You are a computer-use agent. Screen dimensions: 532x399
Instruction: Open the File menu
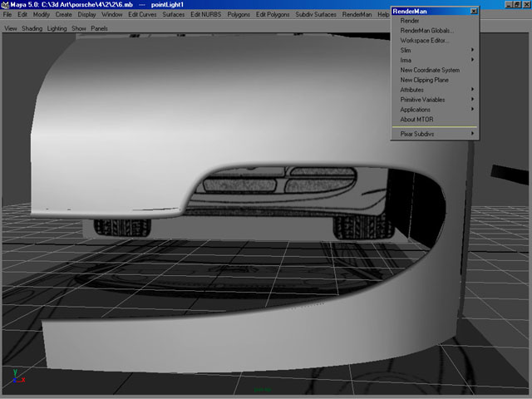click(7, 15)
